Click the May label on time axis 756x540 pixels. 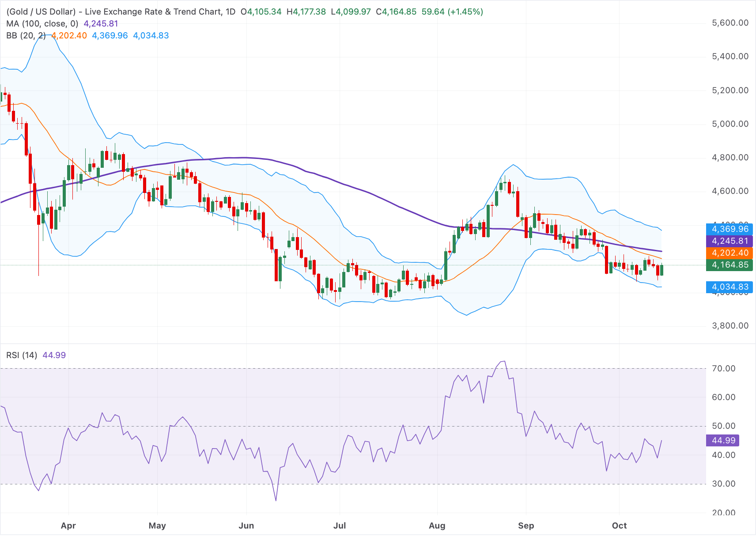pos(157,525)
